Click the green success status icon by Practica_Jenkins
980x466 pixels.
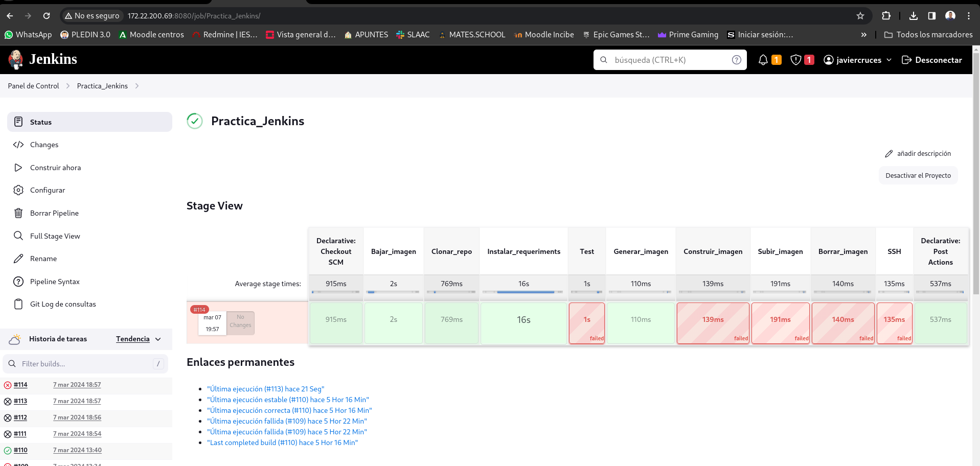pyautogui.click(x=195, y=121)
